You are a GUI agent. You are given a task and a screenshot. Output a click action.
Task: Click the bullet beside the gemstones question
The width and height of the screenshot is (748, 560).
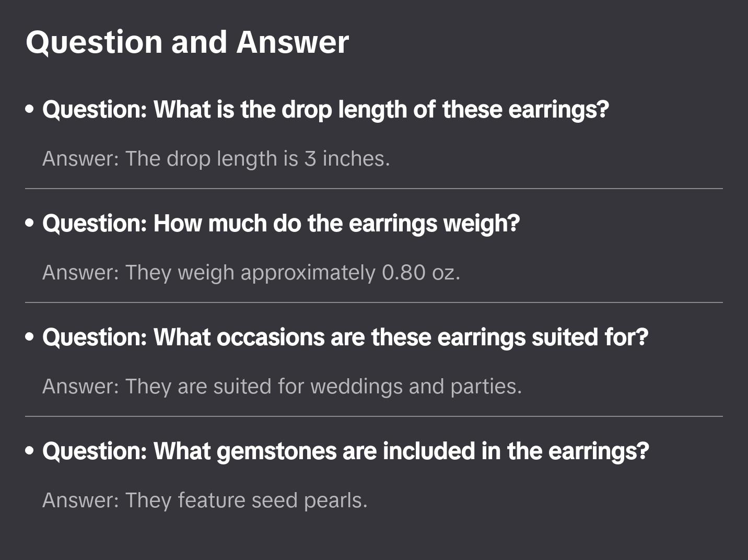point(30,451)
